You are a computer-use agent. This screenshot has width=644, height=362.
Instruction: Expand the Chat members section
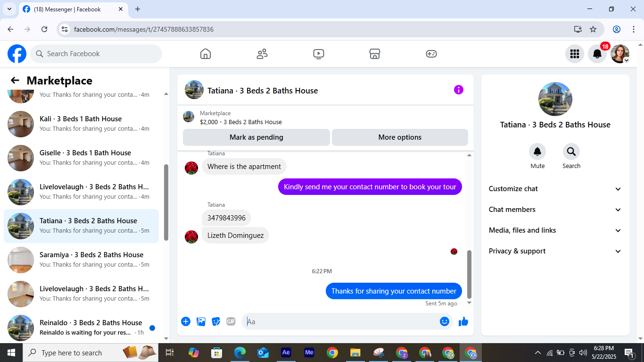[x=555, y=210]
